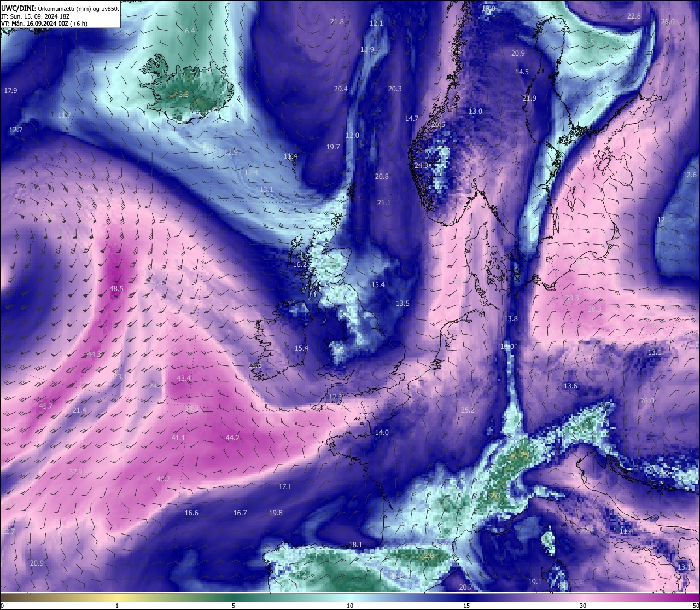Click the 6.5 value label
The image size is (700, 610).
click(589, 42)
